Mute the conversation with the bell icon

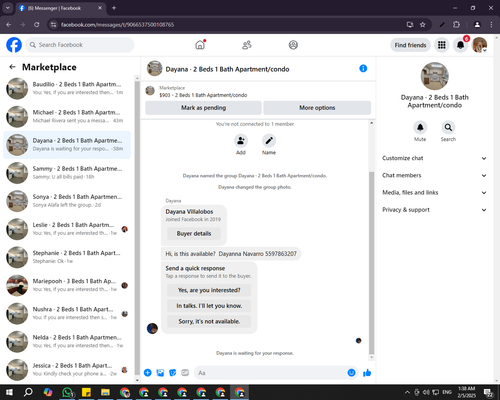(420, 127)
